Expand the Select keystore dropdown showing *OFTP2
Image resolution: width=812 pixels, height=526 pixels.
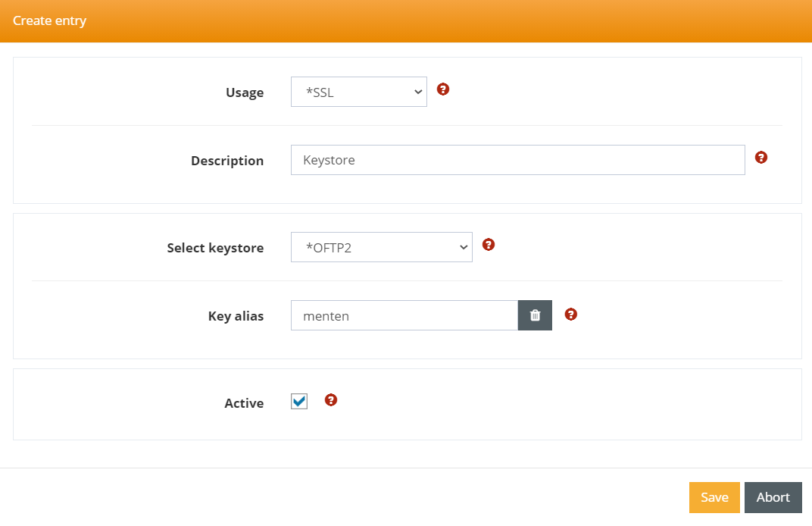click(x=382, y=247)
